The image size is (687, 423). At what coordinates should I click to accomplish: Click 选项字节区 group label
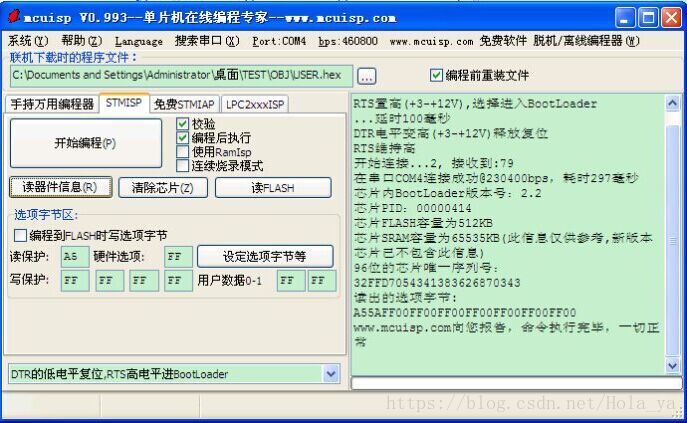pyautogui.click(x=46, y=215)
